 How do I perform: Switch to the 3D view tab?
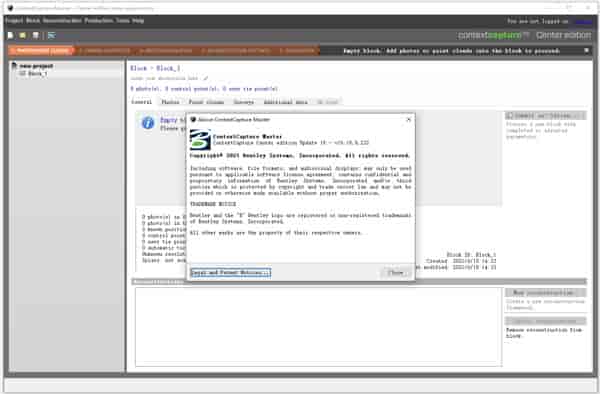coord(328,102)
